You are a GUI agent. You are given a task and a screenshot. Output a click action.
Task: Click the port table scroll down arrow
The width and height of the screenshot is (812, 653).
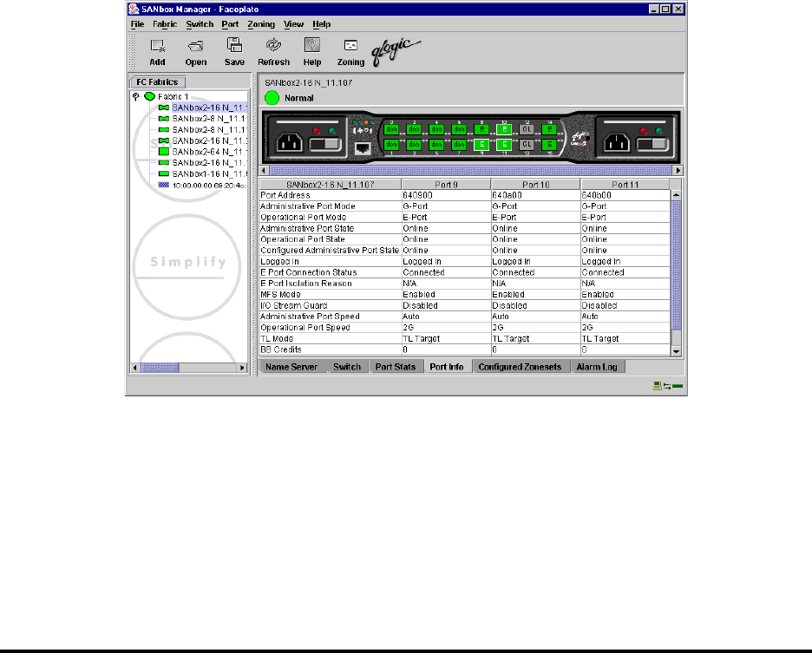coord(678,349)
